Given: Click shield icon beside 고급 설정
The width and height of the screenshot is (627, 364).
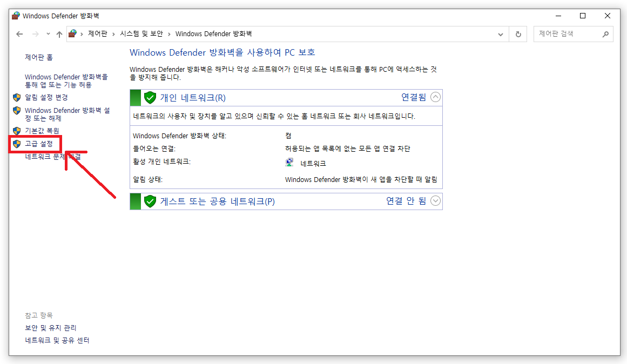Looking at the screenshot, I should pyautogui.click(x=17, y=144).
